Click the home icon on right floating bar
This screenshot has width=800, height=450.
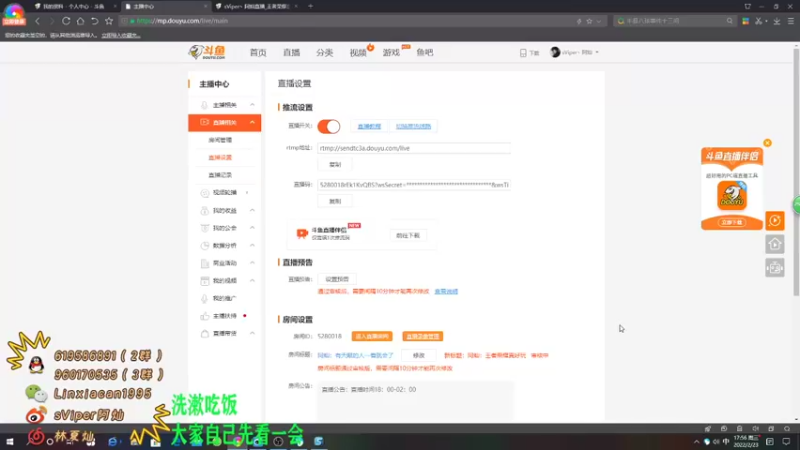[774, 244]
